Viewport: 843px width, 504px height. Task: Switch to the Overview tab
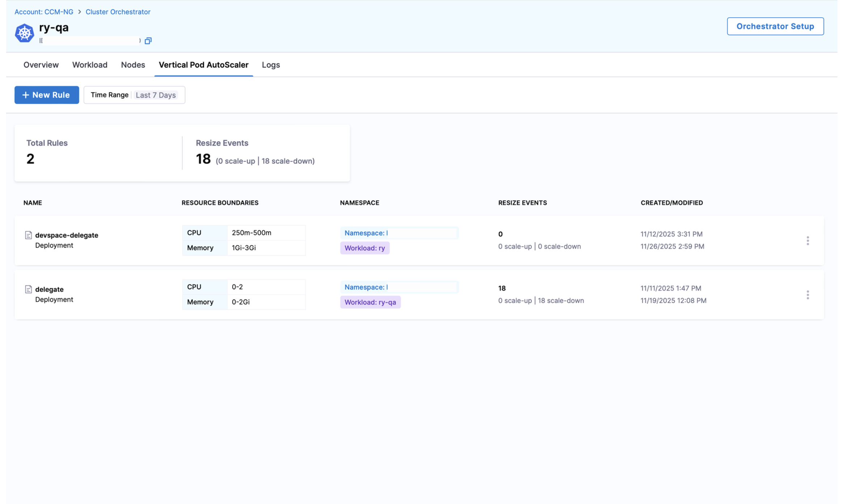(x=41, y=65)
